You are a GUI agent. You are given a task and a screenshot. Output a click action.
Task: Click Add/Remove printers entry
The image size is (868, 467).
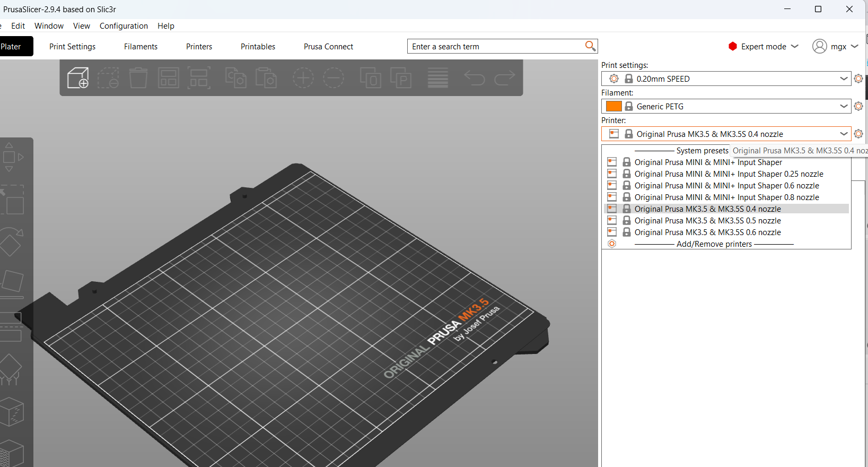click(x=714, y=244)
